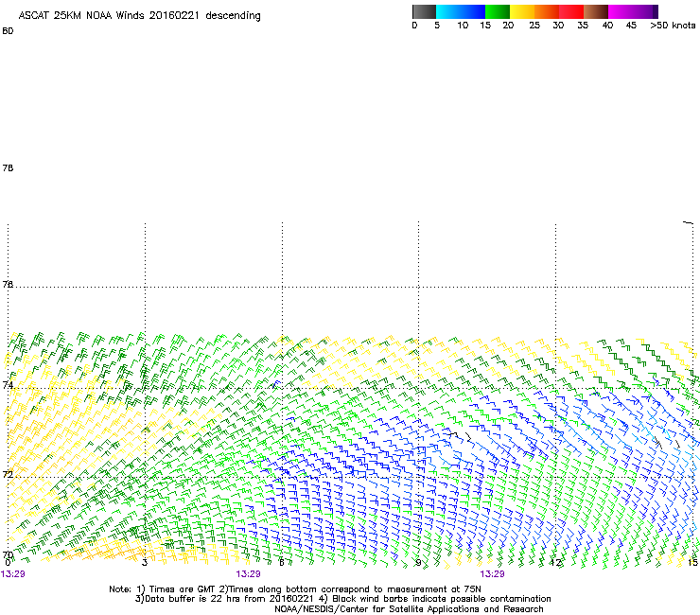Click the note "Black wind barbs indicate possible contamination"
Screen dimensions: 700x615
click(442, 599)
